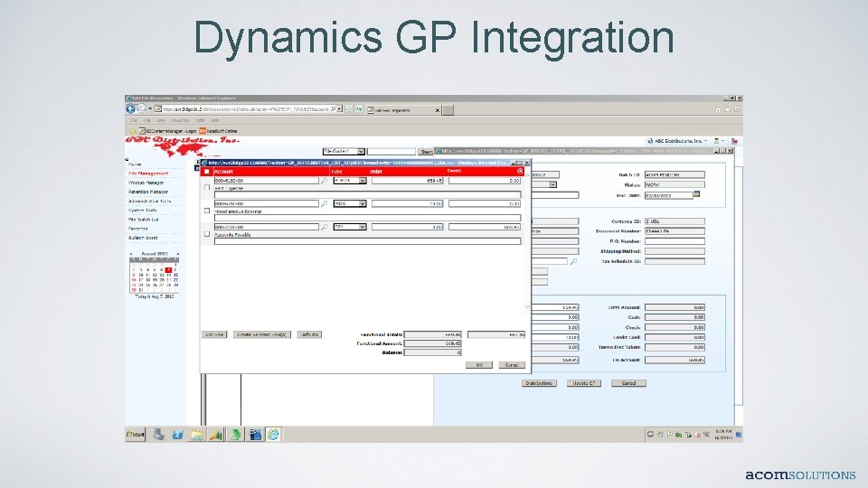
Task: Open System Tools in the left navigation
Action: pyautogui.click(x=143, y=211)
